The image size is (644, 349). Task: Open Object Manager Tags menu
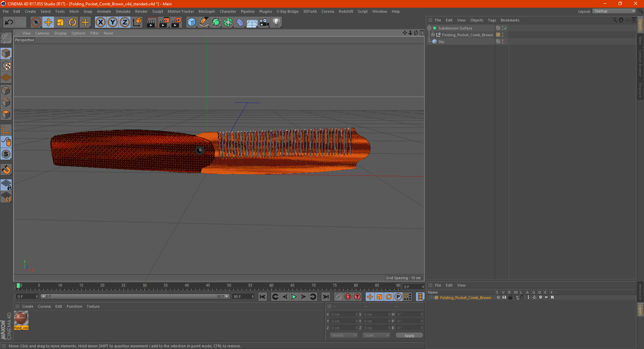(492, 20)
